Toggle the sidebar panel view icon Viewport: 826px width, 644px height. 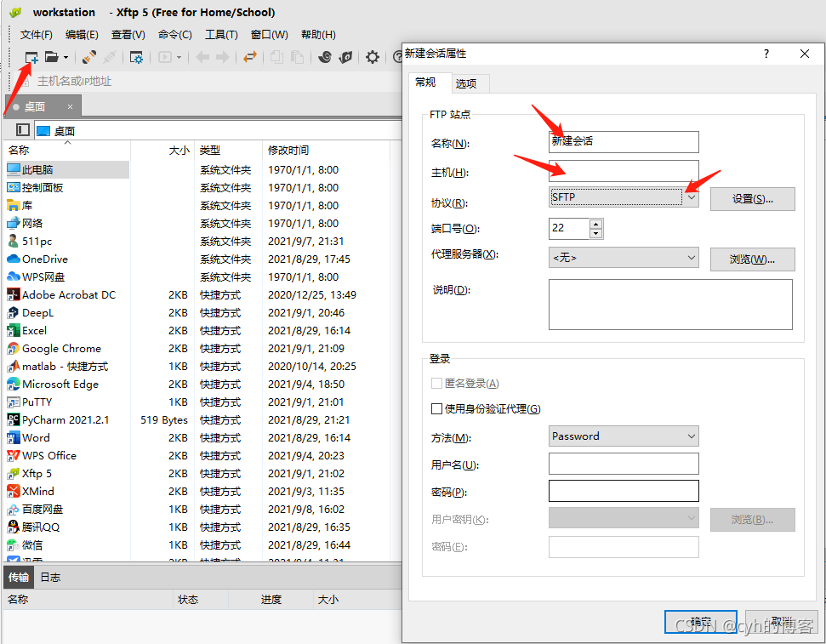(x=21, y=128)
